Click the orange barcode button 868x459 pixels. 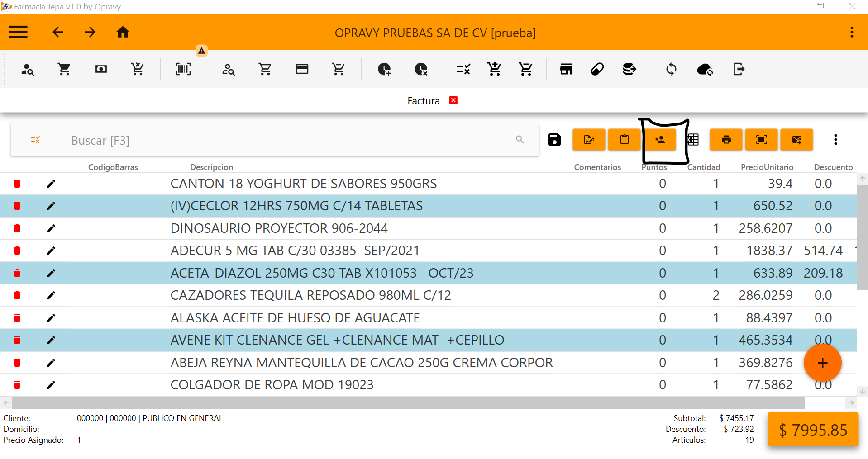coord(762,140)
